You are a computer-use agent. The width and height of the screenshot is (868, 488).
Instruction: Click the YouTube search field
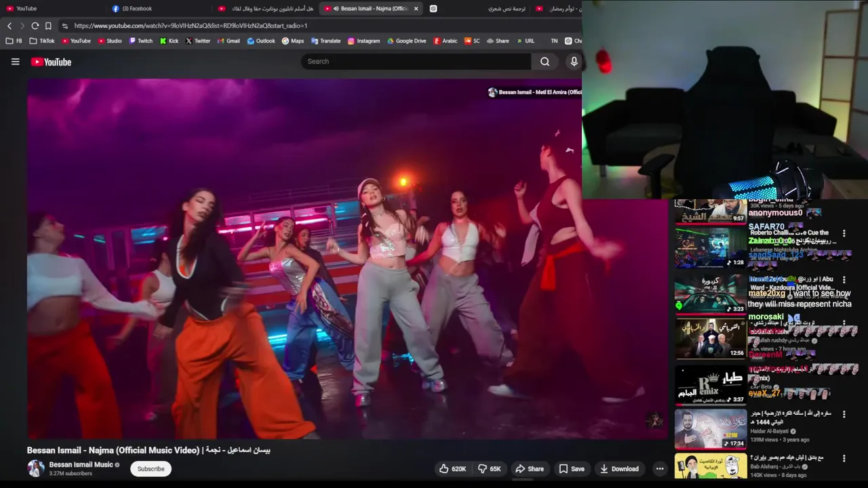[x=416, y=62]
